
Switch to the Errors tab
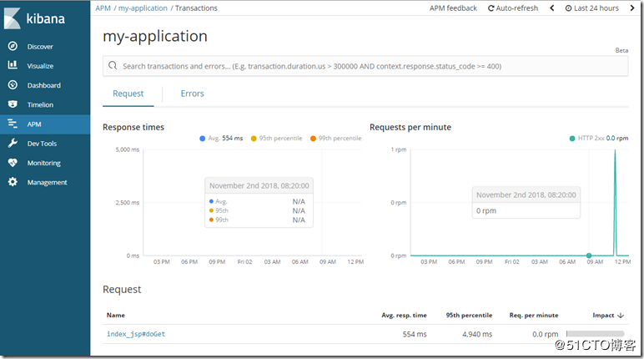tap(192, 94)
